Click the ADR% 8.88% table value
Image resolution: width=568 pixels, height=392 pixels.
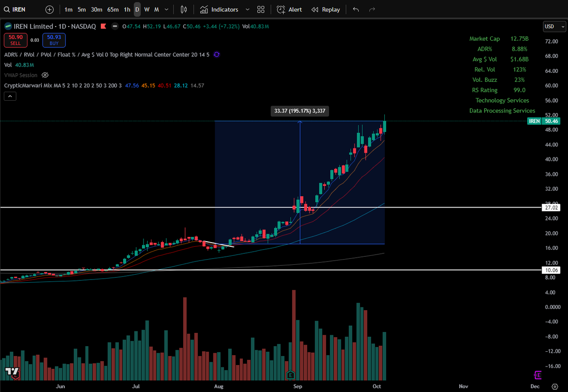[x=519, y=49]
